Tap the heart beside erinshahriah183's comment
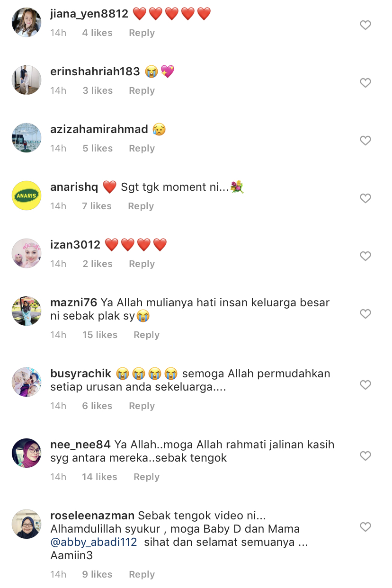 pos(365,83)
